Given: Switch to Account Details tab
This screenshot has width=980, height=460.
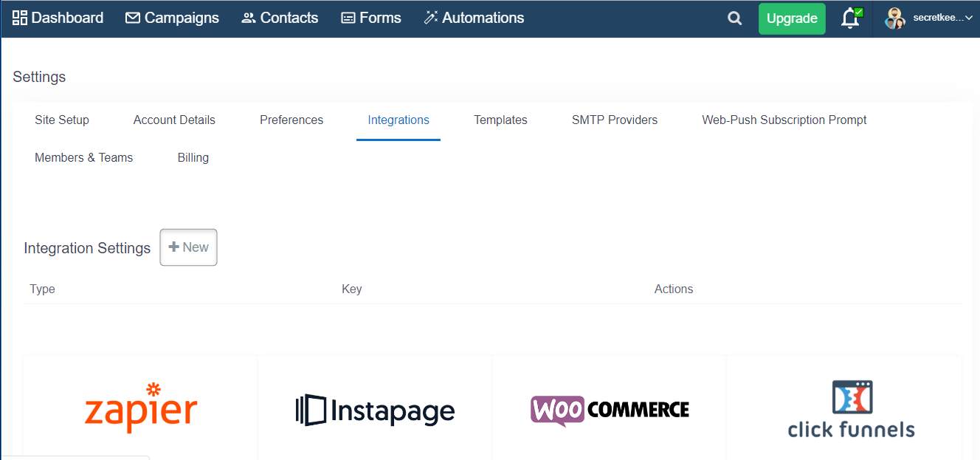Looking at the screenshot, I should point(174,120).
